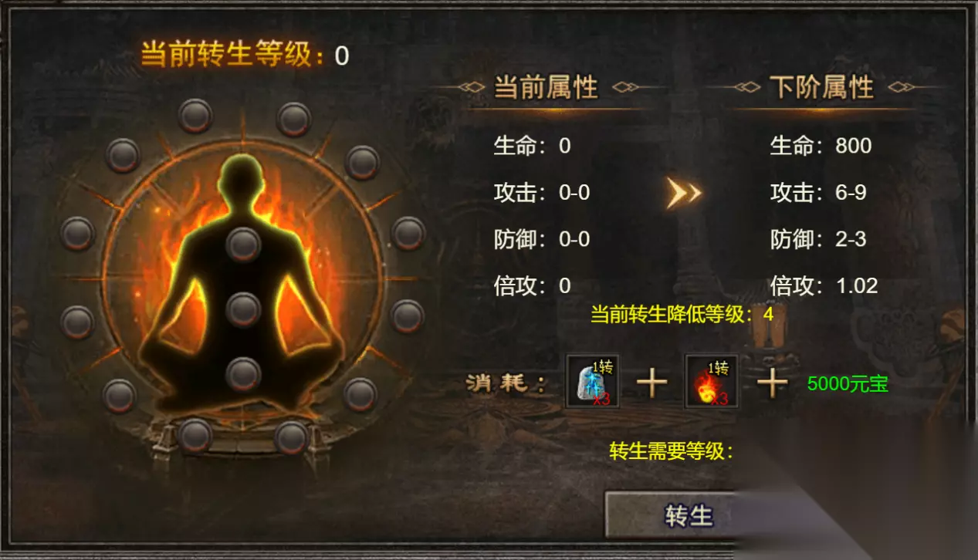Image resolution: width=978 pixels, height=560 pixels.
Task: Select the red flame 1转 item icon
Action: pyautogui.click(x=711, y=381)
